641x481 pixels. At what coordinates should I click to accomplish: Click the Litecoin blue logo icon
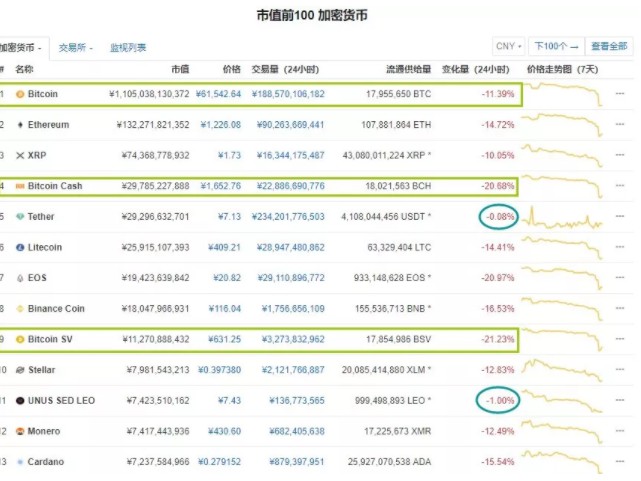tap(20, 247)
